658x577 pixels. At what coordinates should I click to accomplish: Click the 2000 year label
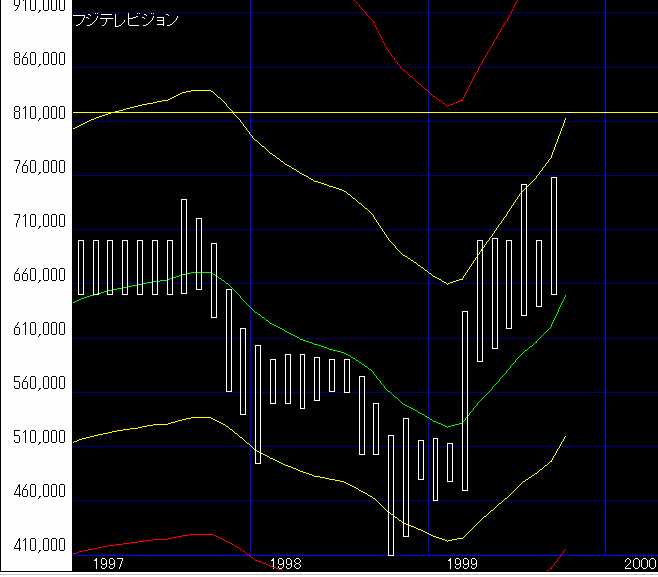click(640, 564)
